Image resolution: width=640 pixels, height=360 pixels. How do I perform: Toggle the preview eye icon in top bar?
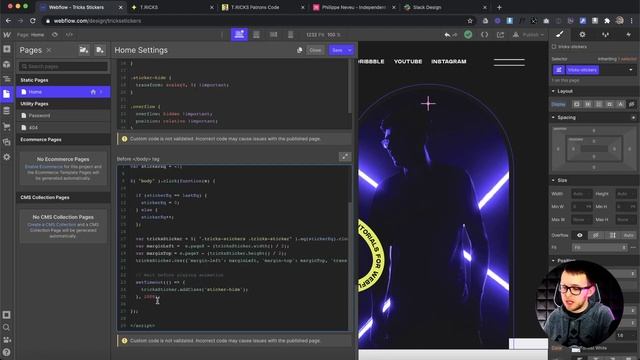[54, 35]
